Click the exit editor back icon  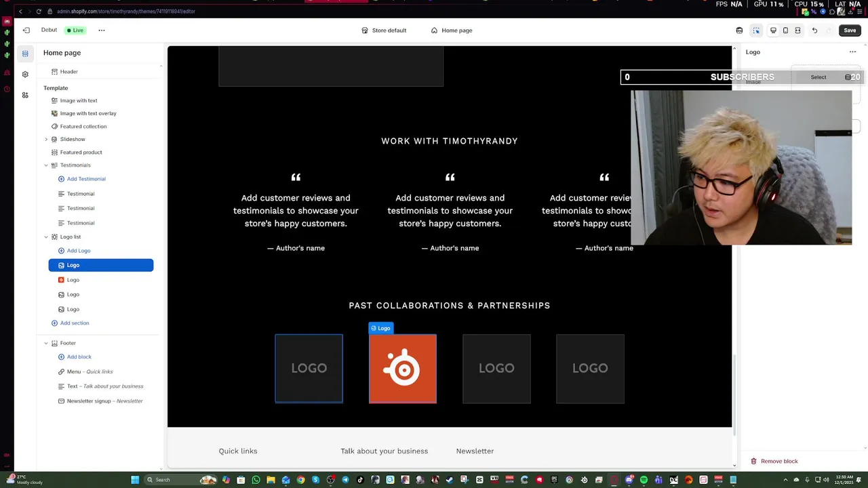click(26, 30)
